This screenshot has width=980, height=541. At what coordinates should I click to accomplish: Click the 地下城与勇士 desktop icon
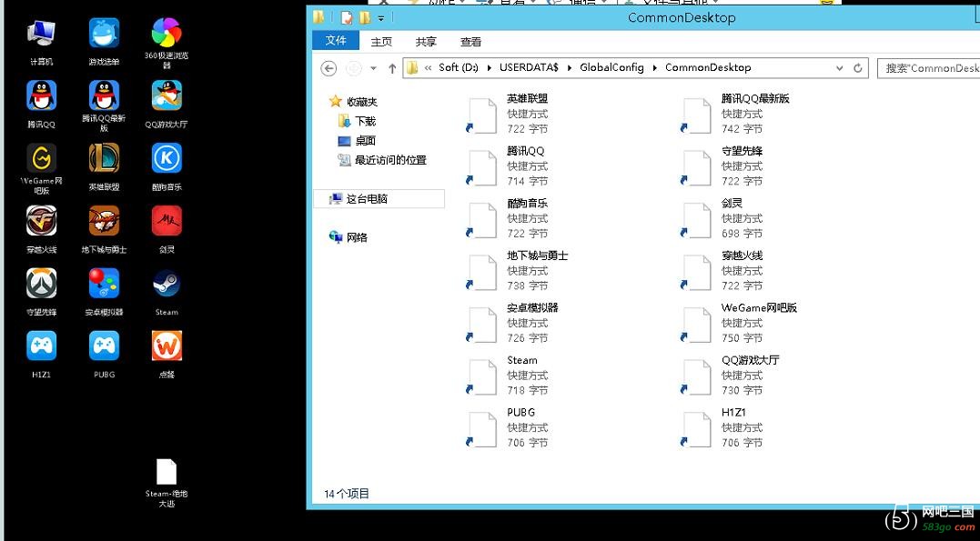(104, 229)
